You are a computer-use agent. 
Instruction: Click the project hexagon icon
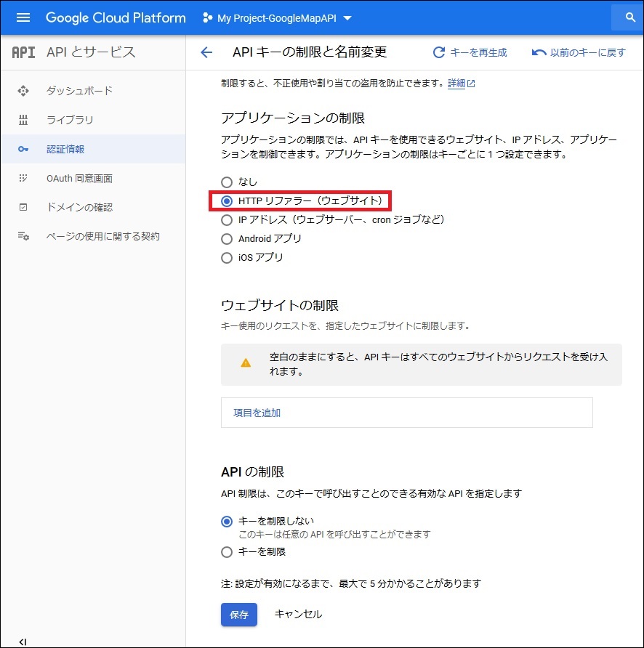coord(207,17)
